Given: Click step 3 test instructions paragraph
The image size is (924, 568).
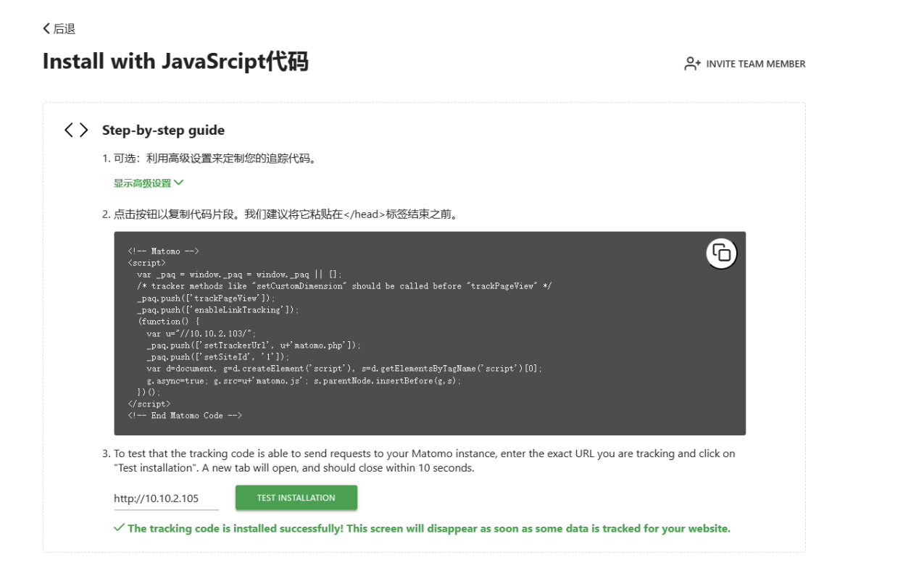Looking at the screenshot, I should [x=420, y=460].
